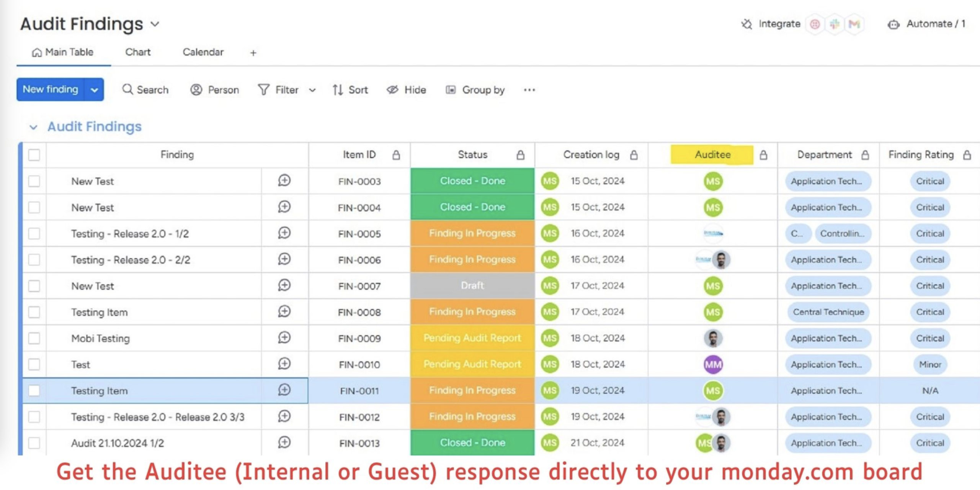Viewport: 980px width, 490px height.
Task: Click the gray Draft status cell
Action: tap(472, 285)
